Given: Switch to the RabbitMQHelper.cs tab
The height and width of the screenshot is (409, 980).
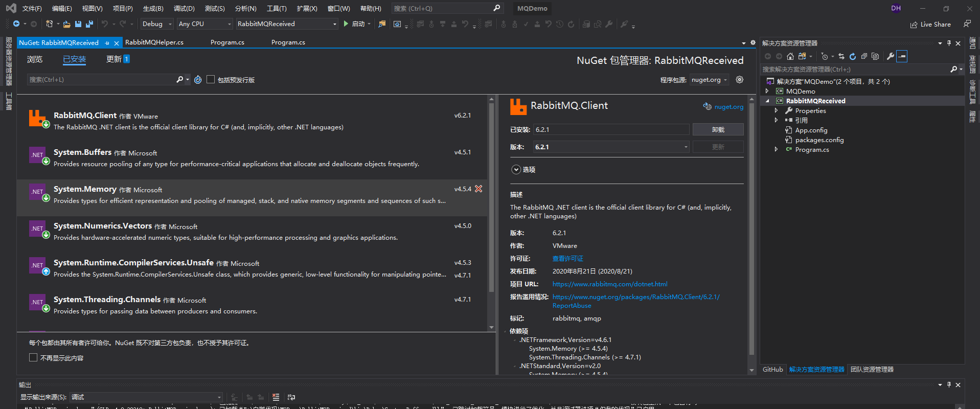Looking at the screenshot, I should pyautogui.click(x=154, y=42).
